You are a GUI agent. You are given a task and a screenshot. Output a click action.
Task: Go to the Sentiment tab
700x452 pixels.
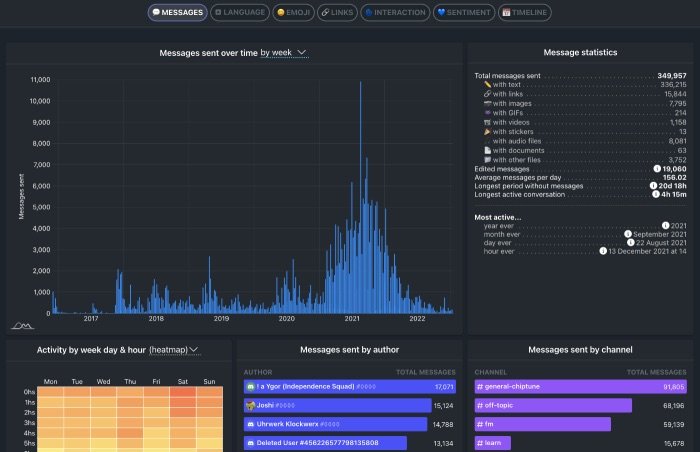pyautogui.click(x=465, y=13)
